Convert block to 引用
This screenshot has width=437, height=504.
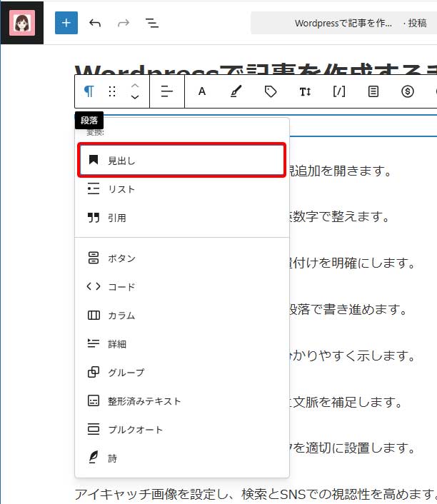181,218
